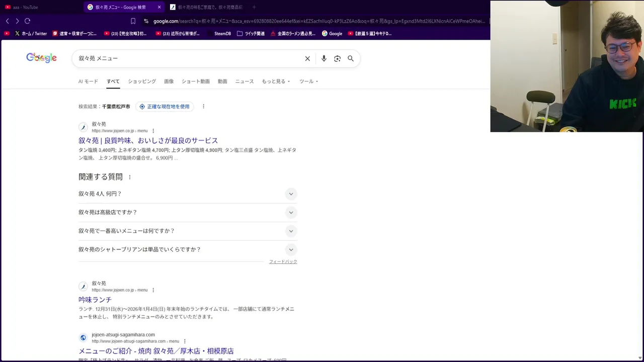Click the フィードバック link
The width and height of the screenshot is (644, 362).
coord(283,262)
